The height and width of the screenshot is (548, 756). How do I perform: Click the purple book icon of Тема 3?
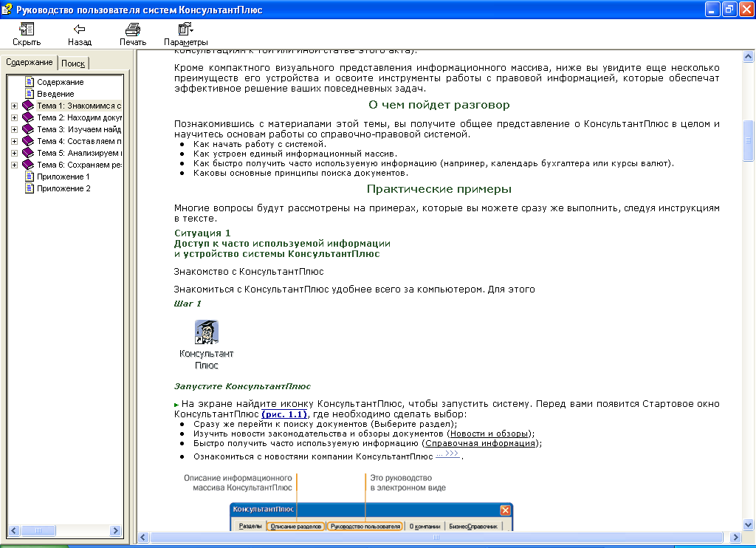(28, 129)
